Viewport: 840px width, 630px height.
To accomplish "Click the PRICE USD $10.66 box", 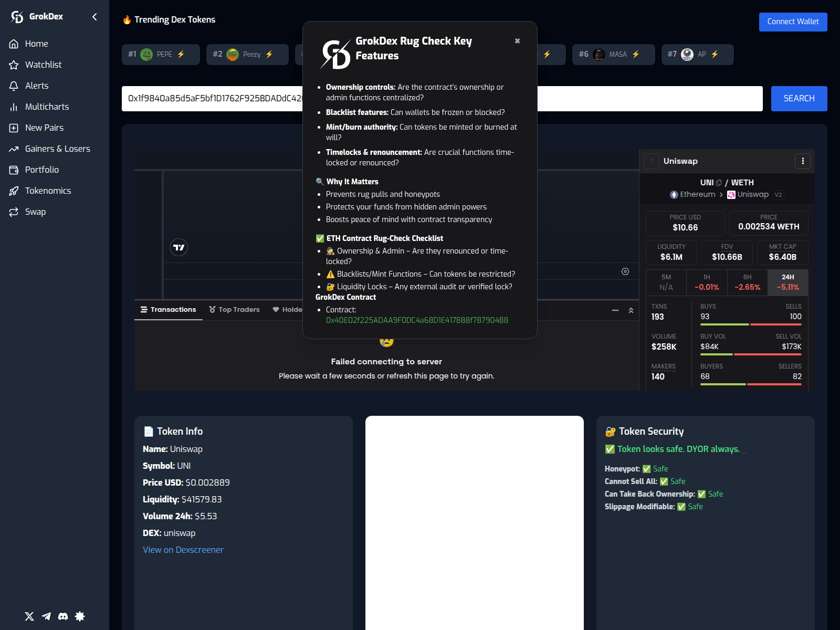I will click(685, 223).
